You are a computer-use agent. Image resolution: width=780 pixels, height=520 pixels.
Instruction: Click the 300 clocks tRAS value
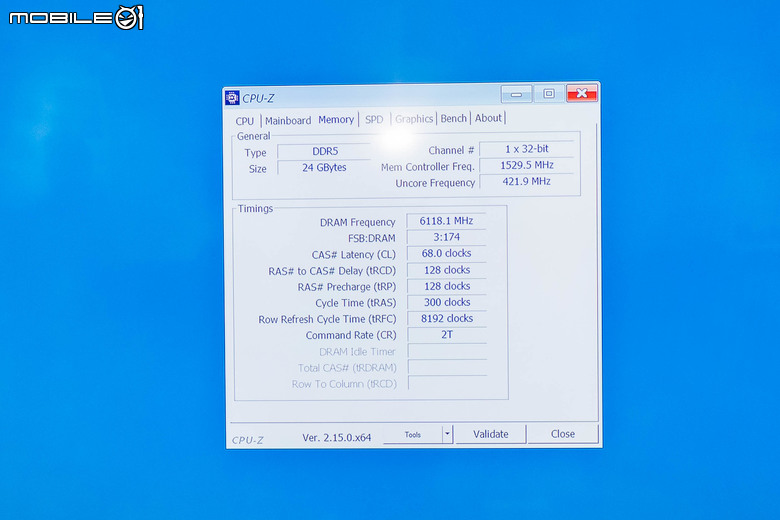446,303
